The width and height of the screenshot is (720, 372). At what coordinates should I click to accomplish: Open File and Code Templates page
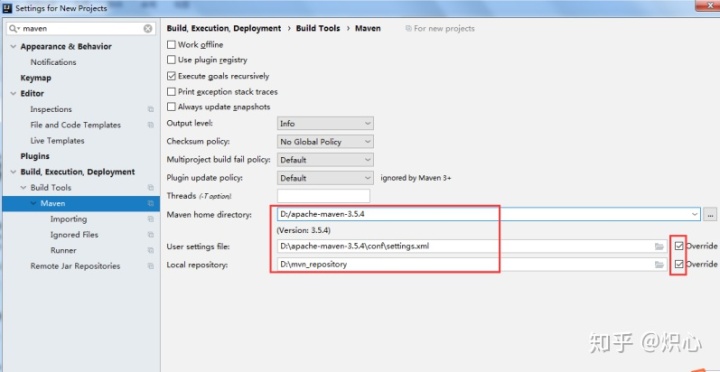[x=75, y=125]
